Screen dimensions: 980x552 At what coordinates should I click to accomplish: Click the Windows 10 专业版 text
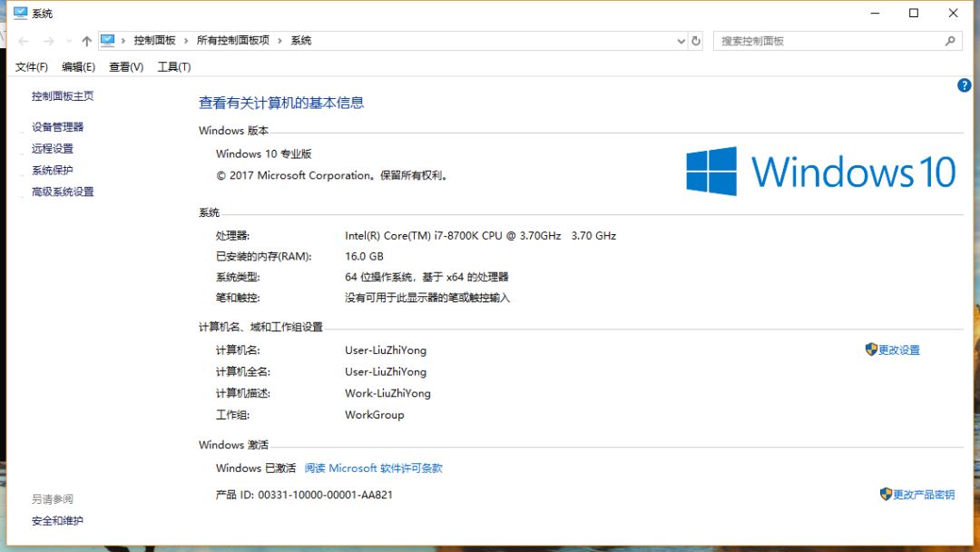pyautogui.click(x=264, y=153)
